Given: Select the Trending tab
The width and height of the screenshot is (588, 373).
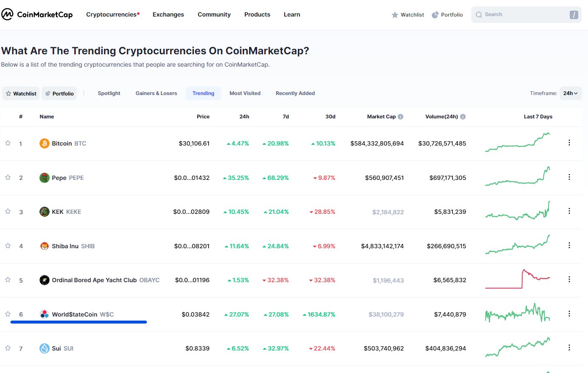Looking at the screenshot, I should [x=203, y=93].
